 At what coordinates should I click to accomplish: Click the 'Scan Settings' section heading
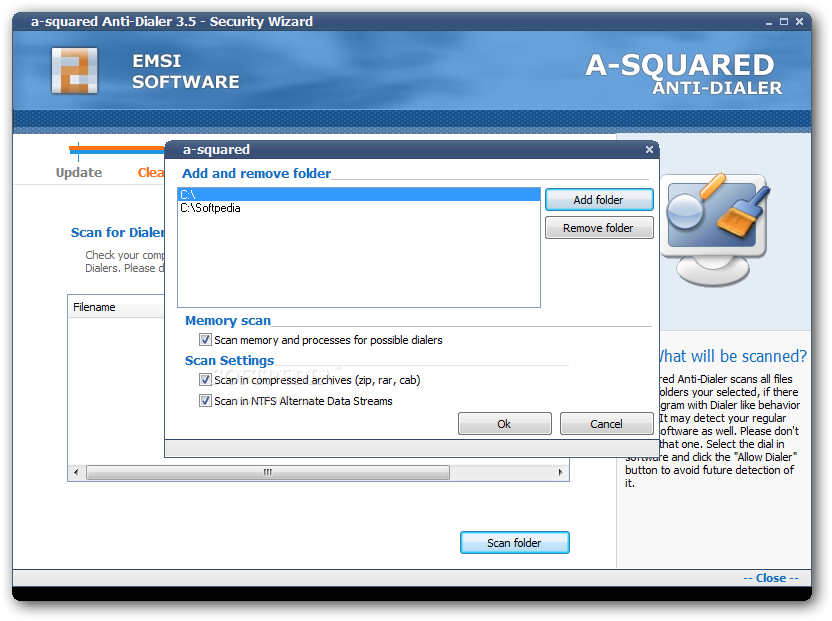point(229,360)
